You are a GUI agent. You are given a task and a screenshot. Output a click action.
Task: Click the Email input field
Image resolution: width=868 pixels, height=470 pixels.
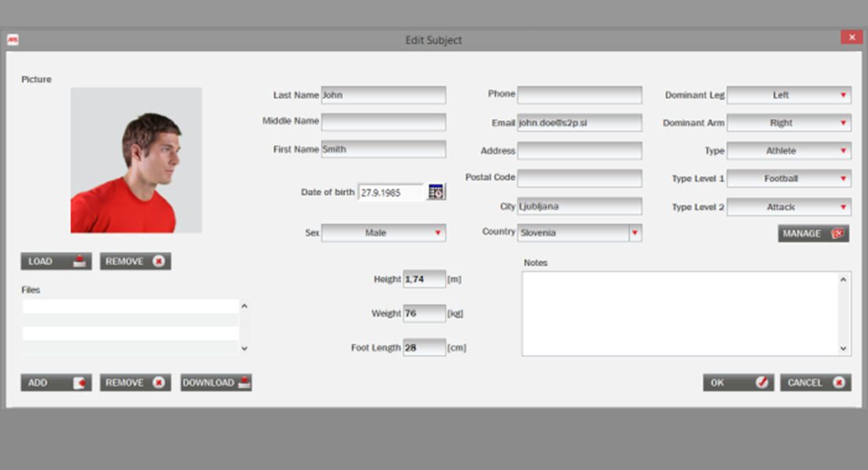click(x=579, y=123)
